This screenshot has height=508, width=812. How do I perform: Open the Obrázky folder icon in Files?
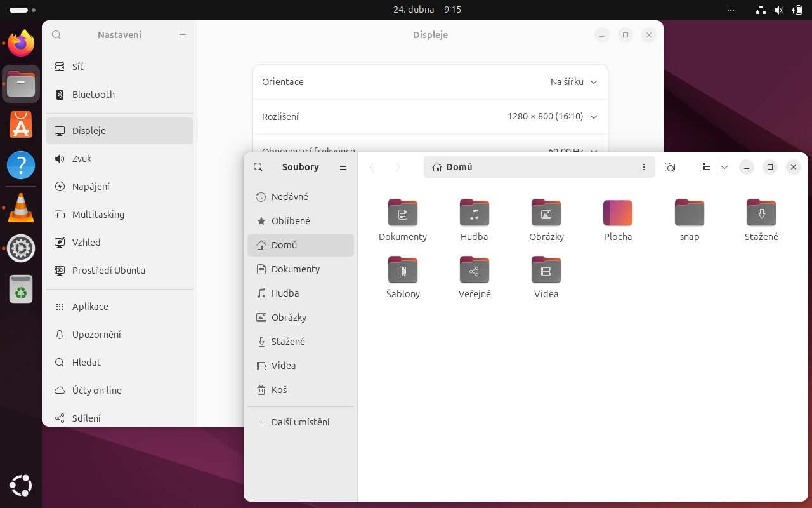click(546, 213)
